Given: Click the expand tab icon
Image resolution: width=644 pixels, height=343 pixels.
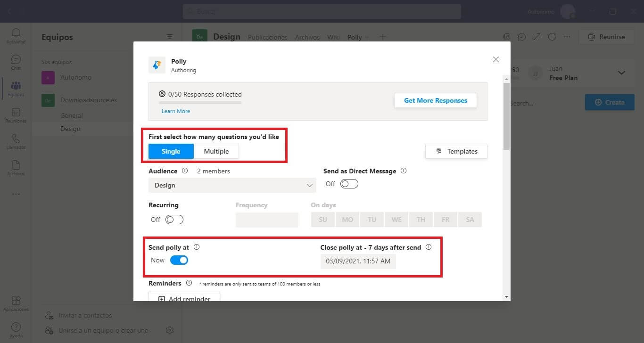Looking at the screenshot, I should point(537,37).
